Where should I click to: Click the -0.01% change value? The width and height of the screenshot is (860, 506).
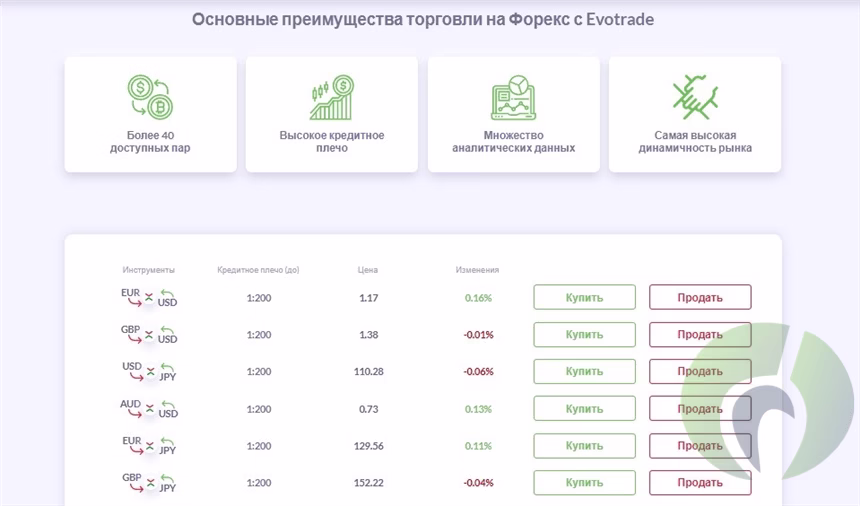[478, 334]
